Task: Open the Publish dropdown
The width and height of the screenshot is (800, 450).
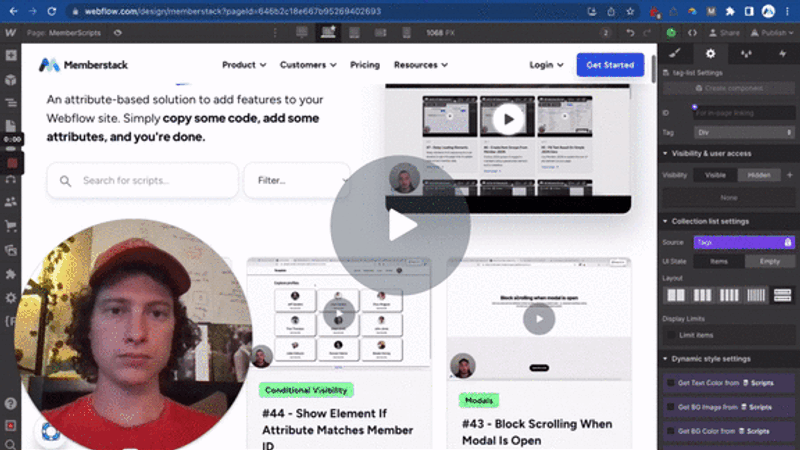Action: pyautogui.click(x=772, y=33)
